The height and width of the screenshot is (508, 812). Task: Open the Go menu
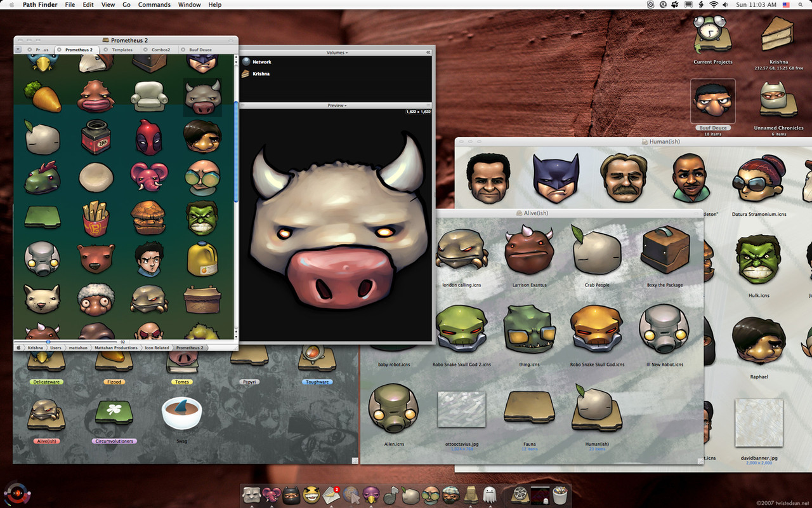tap(127, 4)
